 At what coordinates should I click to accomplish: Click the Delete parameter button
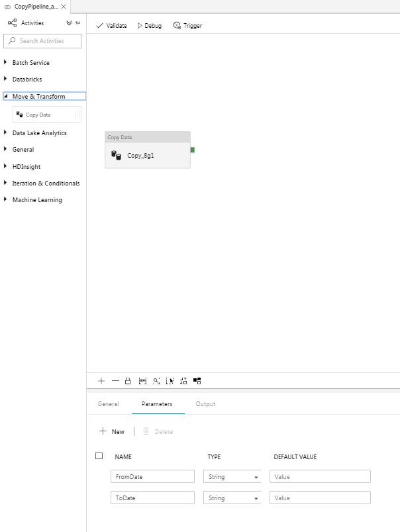(x=158, y=431)
